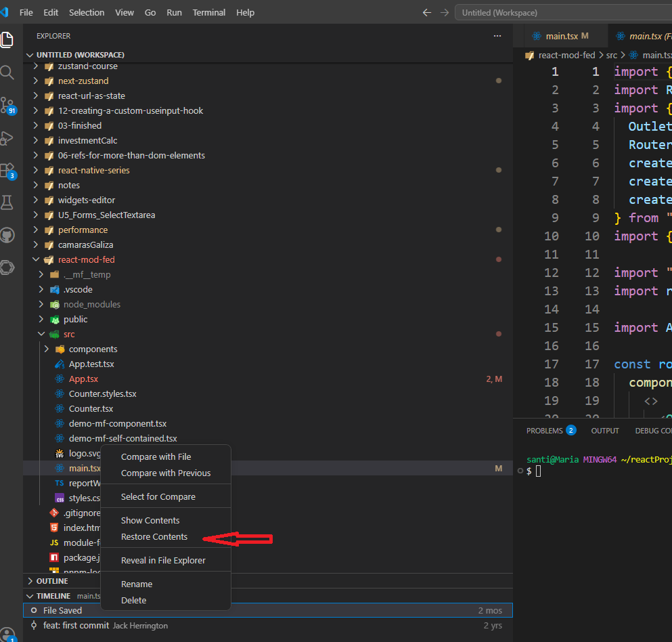Viewport: 672px width, 642px height.
Task: Select the investmentCalc folder row
Action: (268, 141)
